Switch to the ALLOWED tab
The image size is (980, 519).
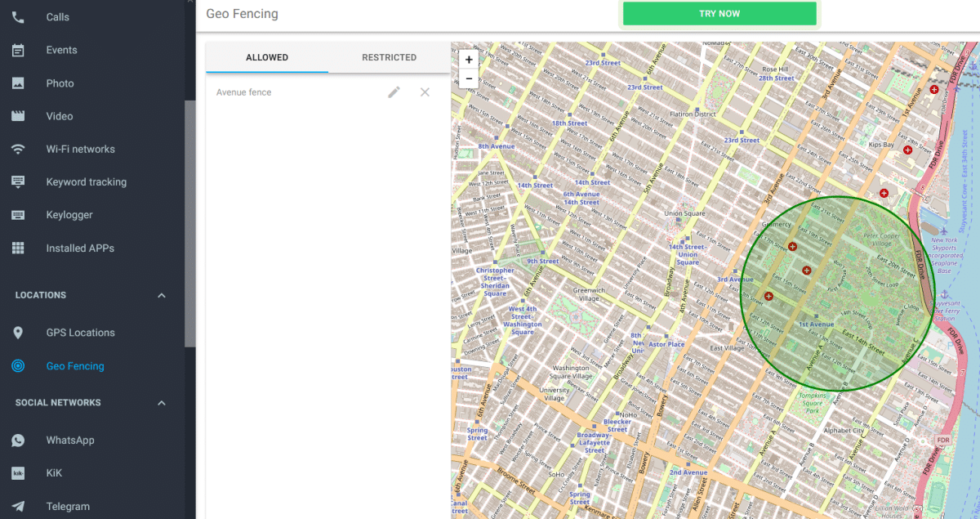pyautogui.click(x=267, y=57)
